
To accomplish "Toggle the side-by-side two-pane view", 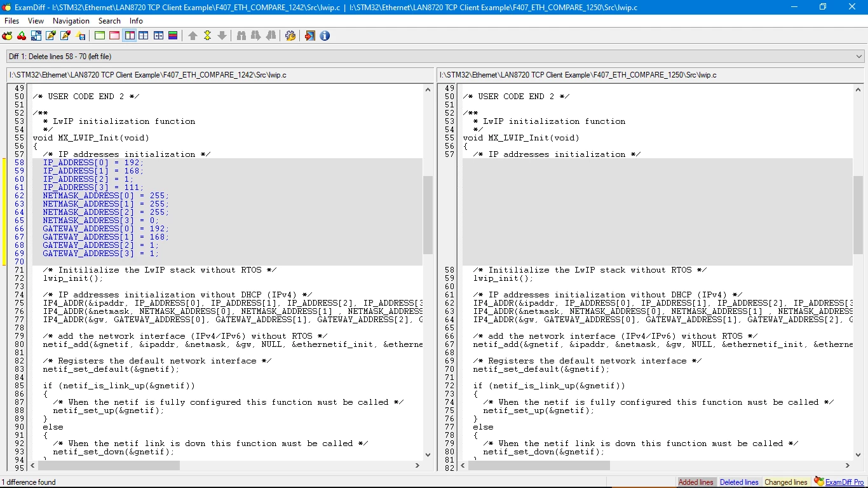I will coord(130,36).
